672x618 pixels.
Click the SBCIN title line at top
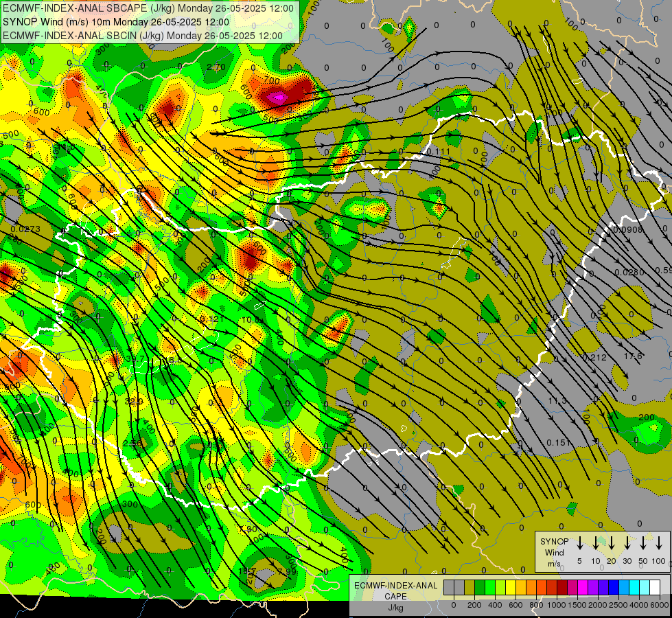(143, 36)
